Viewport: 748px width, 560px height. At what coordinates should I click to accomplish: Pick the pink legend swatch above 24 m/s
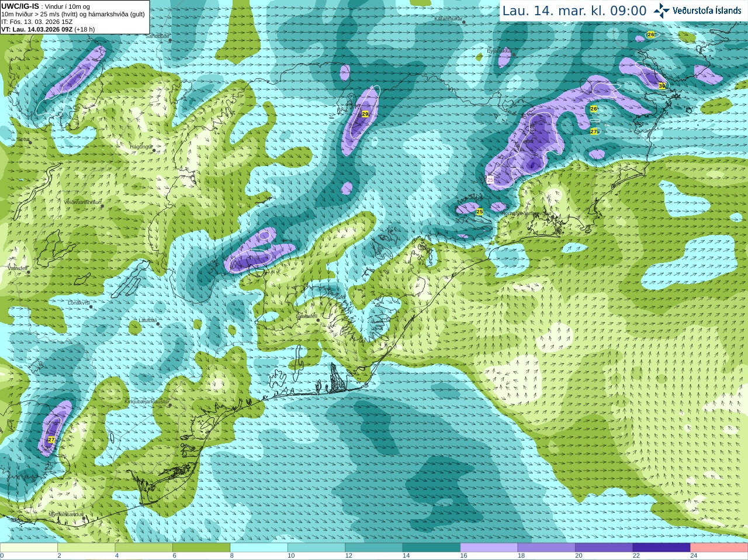pos(719,548)
